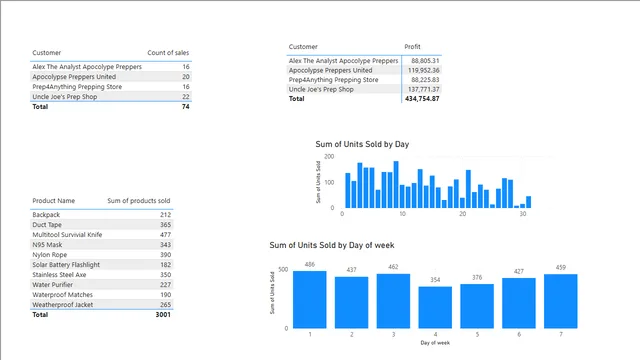Select the N95 Mask product row
This screenshot has width=640, height=360.
[x=102, y=244]
